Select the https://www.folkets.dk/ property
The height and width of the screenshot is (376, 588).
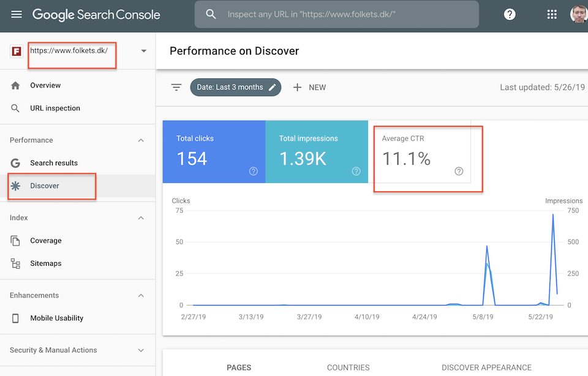[69, 51]
